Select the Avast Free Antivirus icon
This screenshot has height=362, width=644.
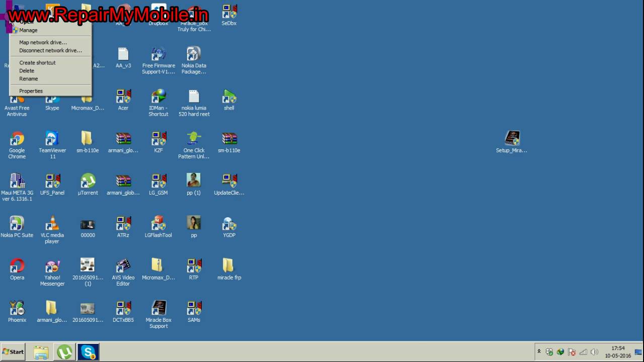coord(17,105)
